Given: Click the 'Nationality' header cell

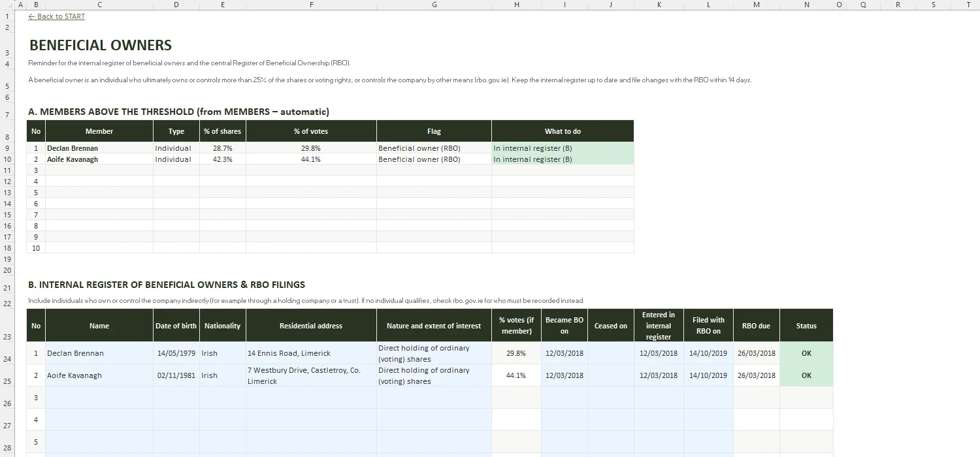Looking at the screenshot, I should tap(222, 326).
